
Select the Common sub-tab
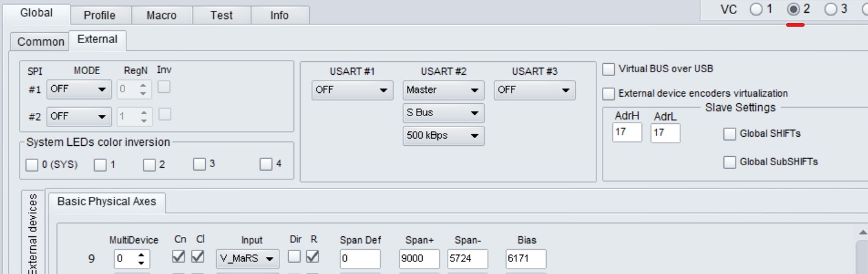click(40, 41)
